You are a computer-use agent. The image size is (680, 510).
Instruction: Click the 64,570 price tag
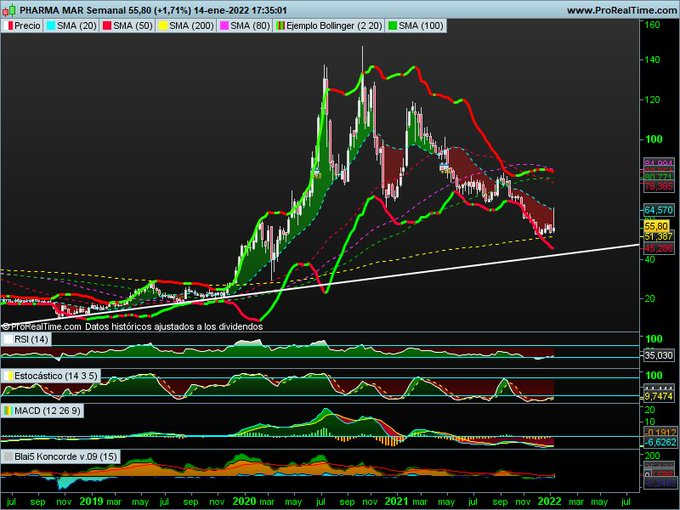tap(658, 210)
